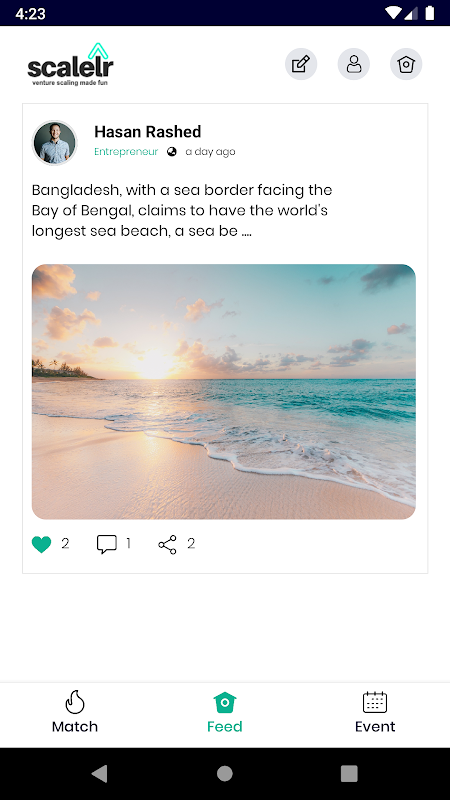Open the beach sunset photo

(x=223, y=391)
